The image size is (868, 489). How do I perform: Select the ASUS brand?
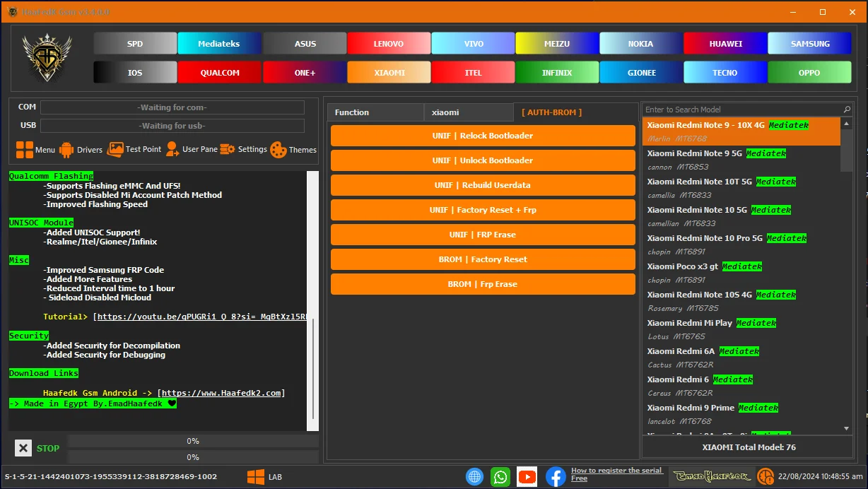[305, 44]
